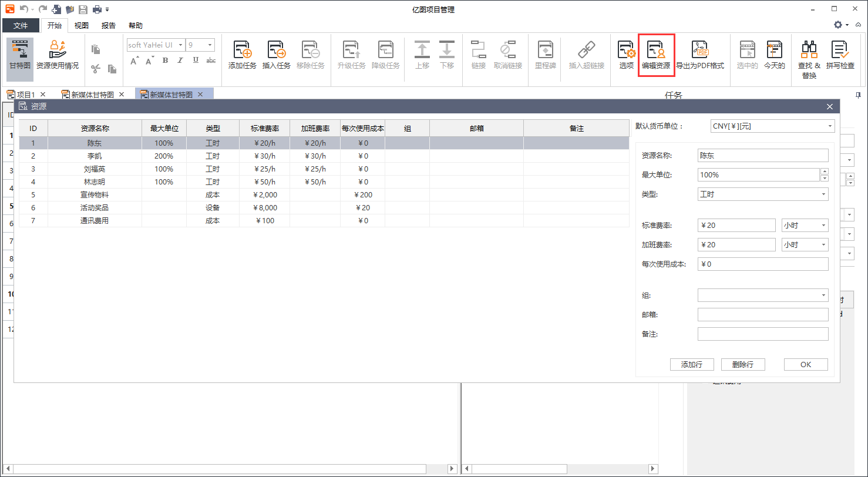The image size is (868, 477).
Task: Click Export to PDF (导出为PDF格式) icon
Action: coord(700,55)
